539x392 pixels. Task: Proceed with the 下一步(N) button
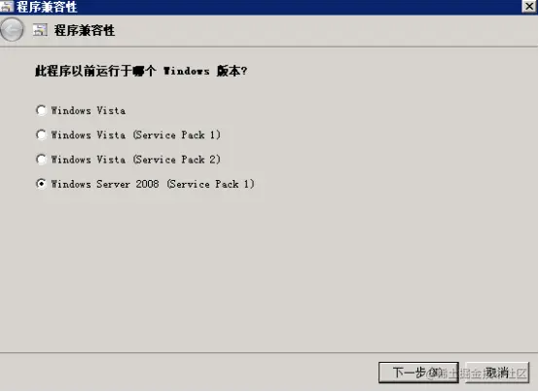click(x=418, y=373)
